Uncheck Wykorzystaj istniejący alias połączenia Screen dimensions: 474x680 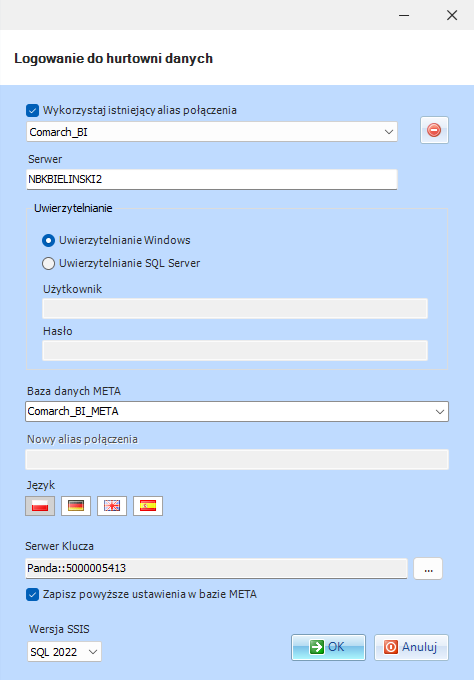[33, 110]
